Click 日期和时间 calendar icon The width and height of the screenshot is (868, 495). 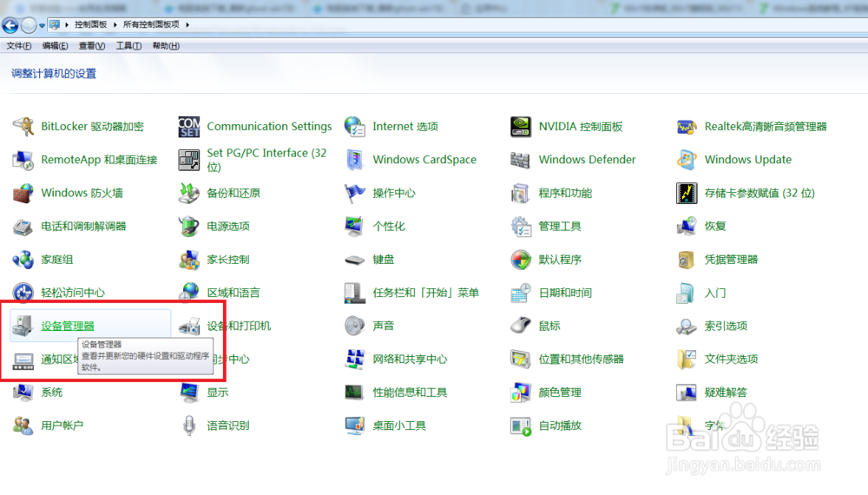pos(520,293)
